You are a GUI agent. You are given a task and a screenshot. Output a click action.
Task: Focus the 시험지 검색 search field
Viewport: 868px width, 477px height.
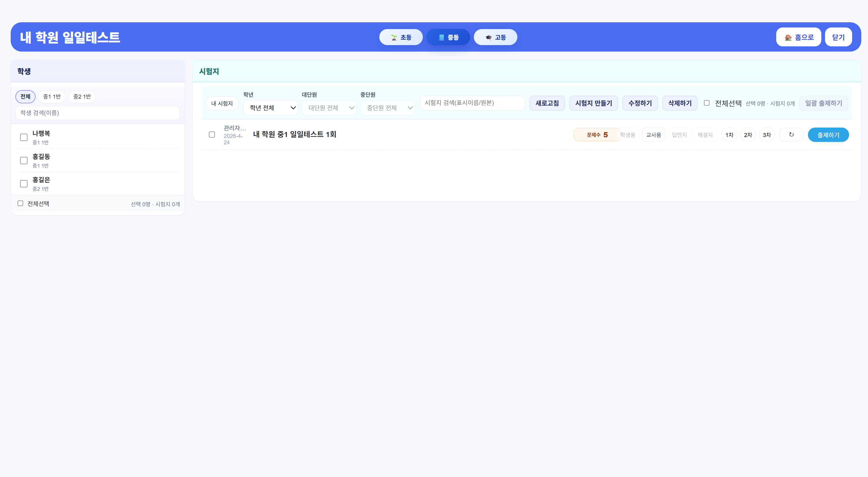coord(472,103)
